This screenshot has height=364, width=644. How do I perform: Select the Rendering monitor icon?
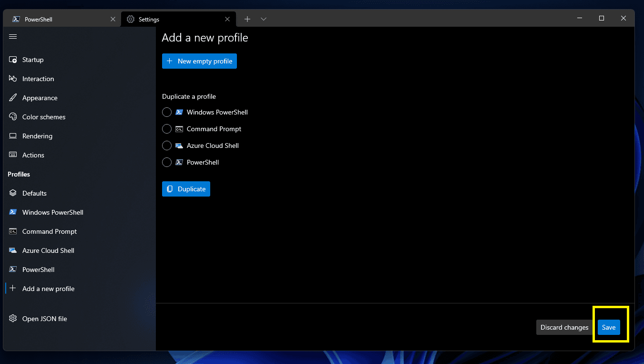[x=13, y=136]
